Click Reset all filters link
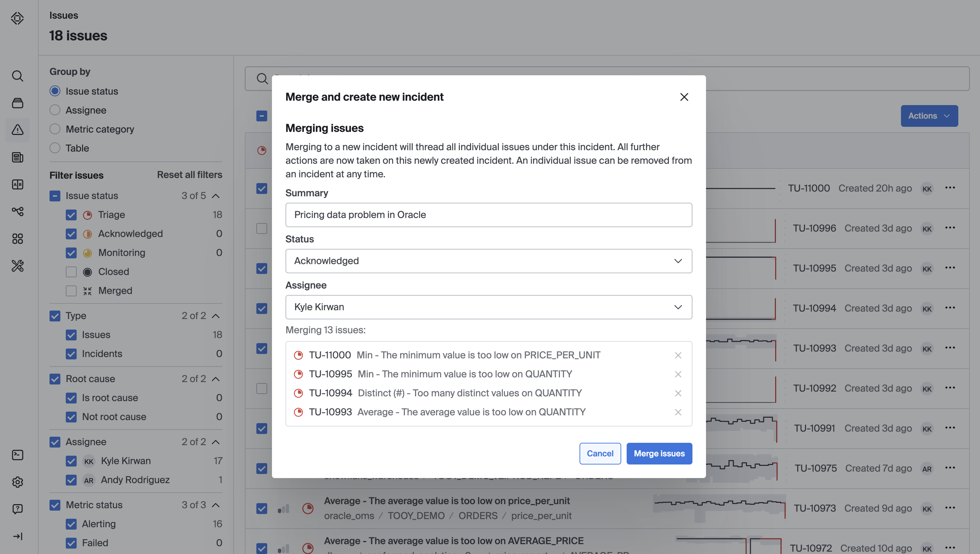The width and height of the screenshot is (980, 554). (x=190, y=175)
